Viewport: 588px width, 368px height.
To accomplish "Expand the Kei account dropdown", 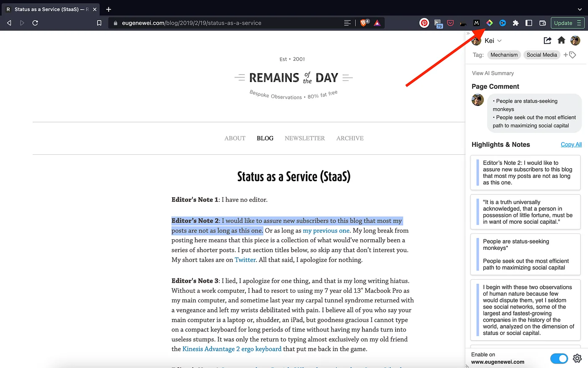I will pos(493,41).
